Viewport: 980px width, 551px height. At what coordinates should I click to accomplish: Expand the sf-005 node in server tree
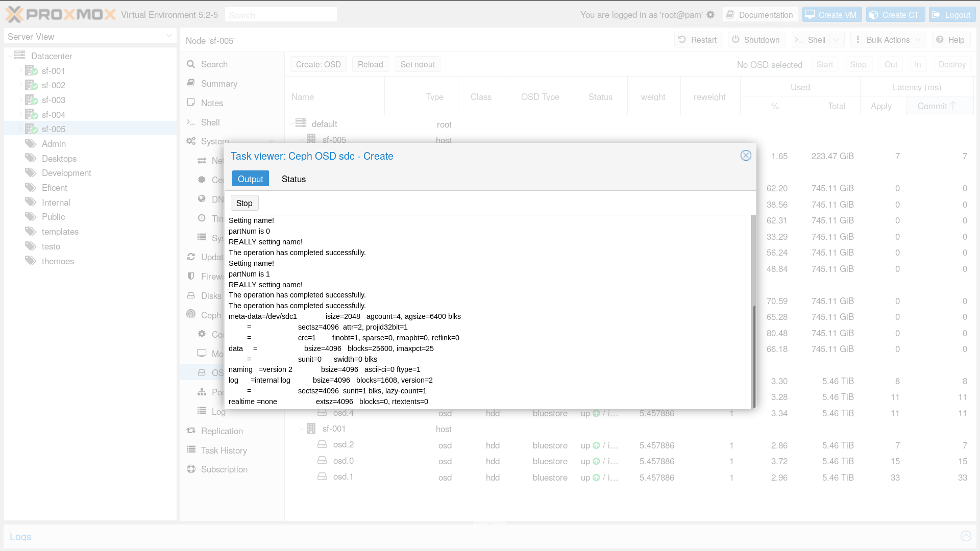coord(21,129)
